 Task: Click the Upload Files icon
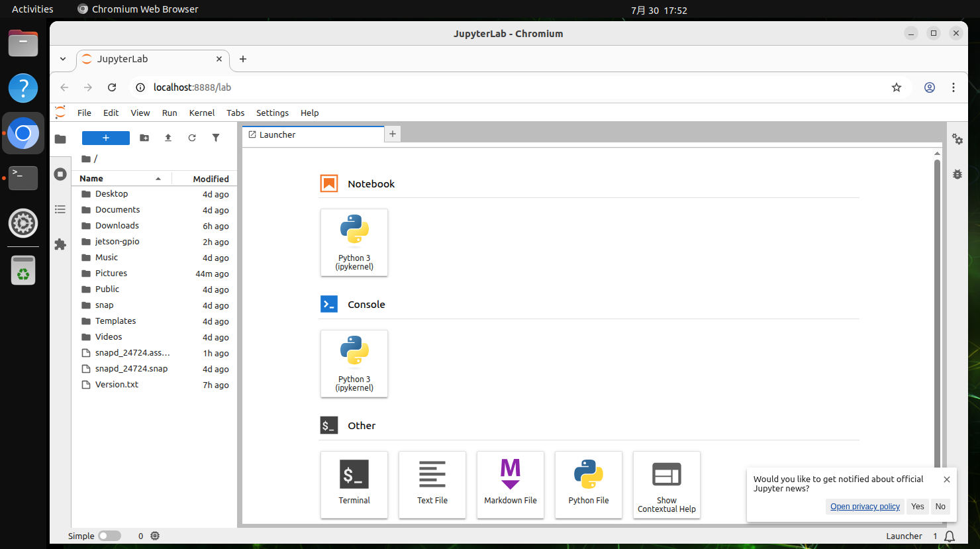click(x=168, y=138)
